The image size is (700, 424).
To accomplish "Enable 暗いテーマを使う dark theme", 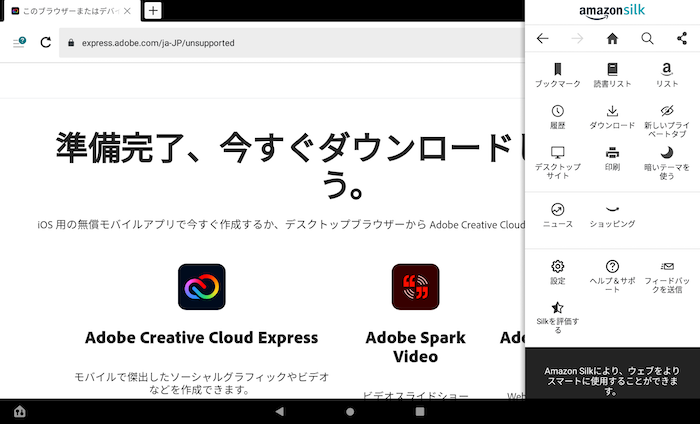I will (x=667, y=162).
